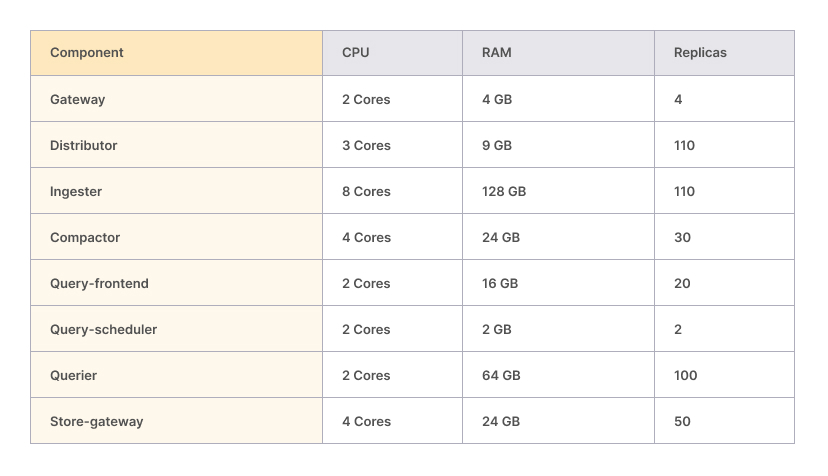Select the Gateway row label

tap(77, 100)
